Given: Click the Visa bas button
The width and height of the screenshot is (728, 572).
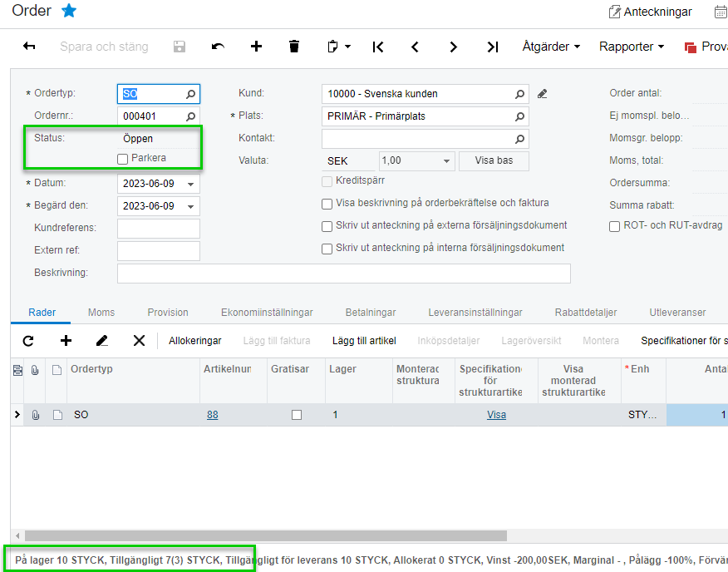Looking at the screenshot, I should pos(494,160).
